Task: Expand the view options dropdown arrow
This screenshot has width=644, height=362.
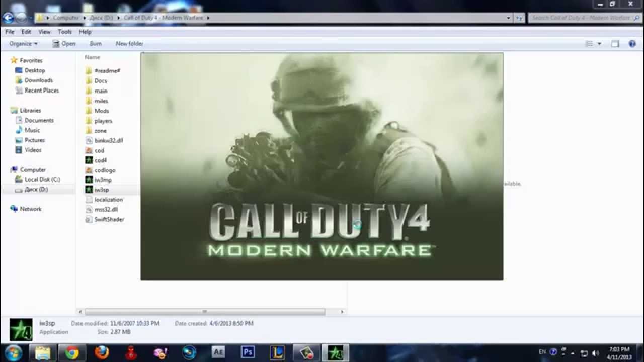Action: tap(599, 44)
